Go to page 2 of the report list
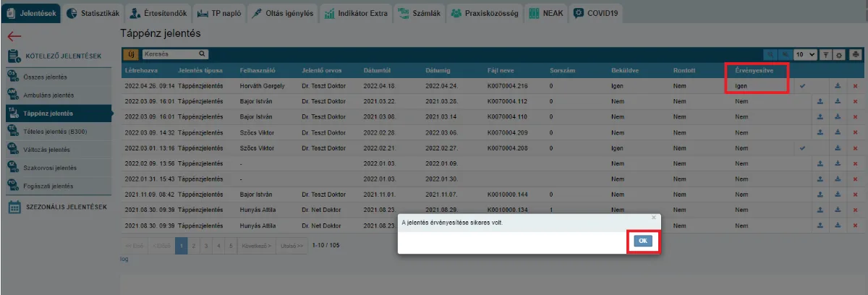 pos(195,246)
